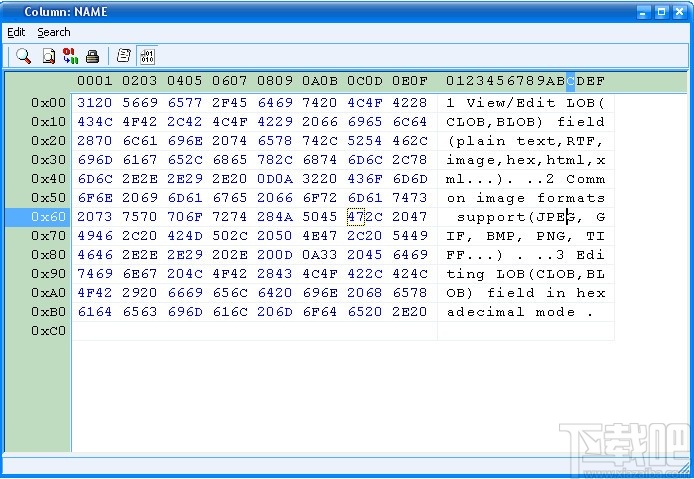Click hex cell 3120 in row 0x00

click(94, 103)
